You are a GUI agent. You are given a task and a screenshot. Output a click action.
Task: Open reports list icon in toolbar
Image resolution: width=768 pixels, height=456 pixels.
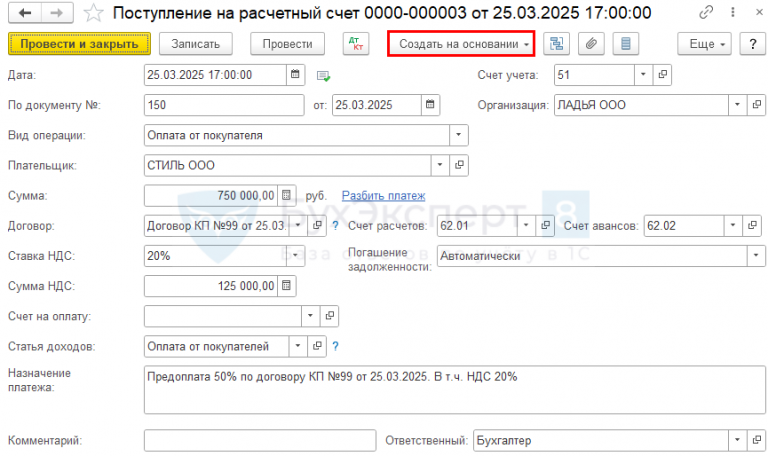pos(625,44)
